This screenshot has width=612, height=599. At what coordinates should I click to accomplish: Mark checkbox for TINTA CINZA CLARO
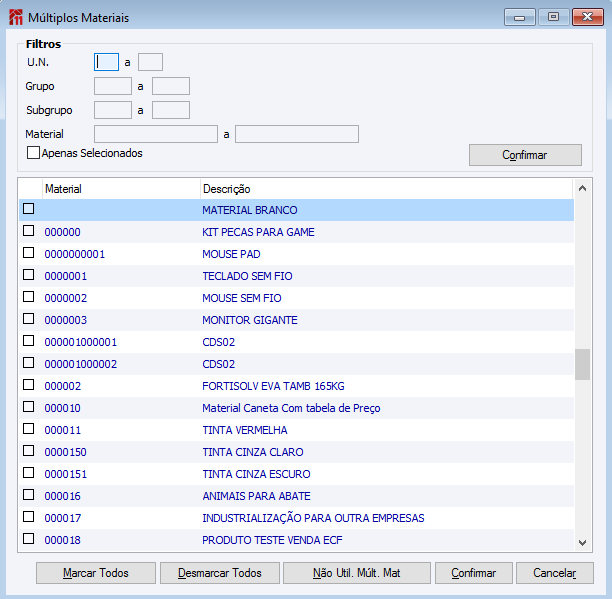click(28, 451)
